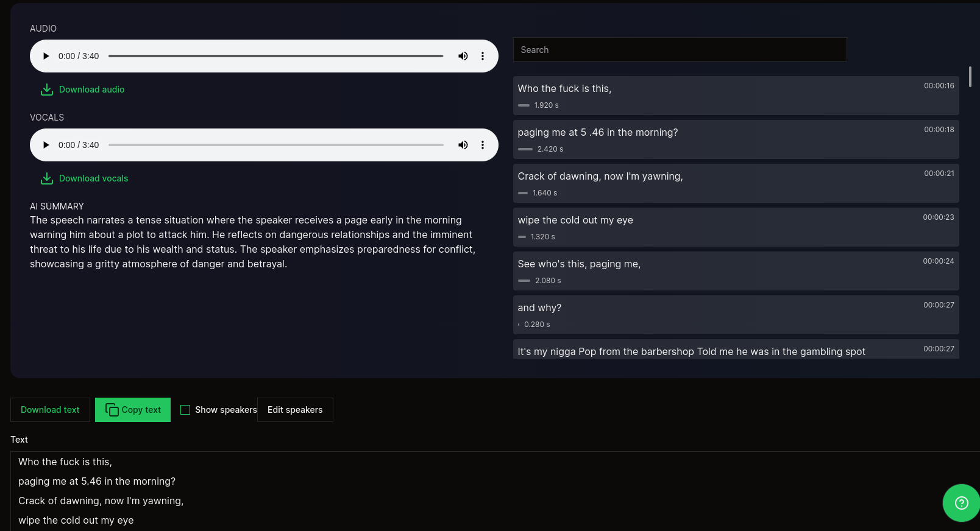Click the download audio icon

[x=47, y=90]
